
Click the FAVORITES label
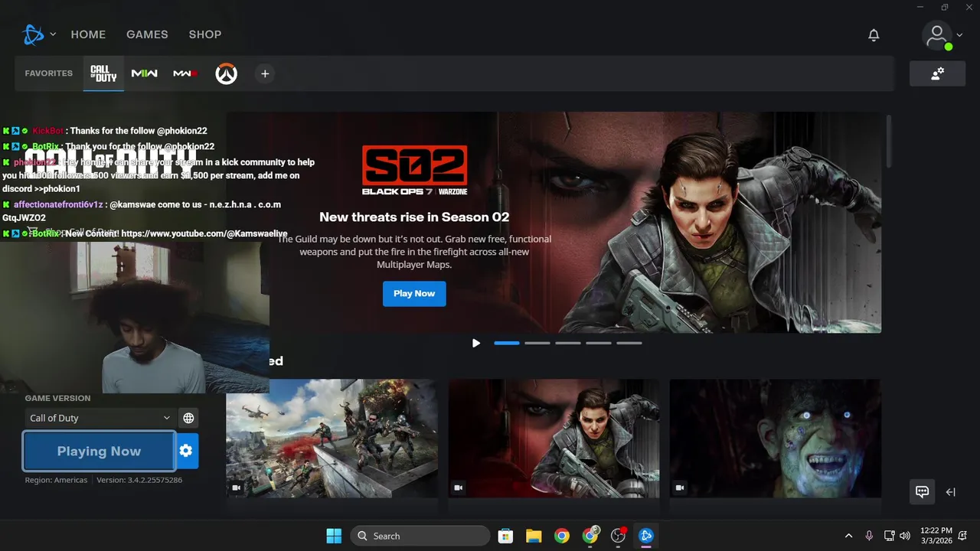pyautogui.click(x=48, y=73)
